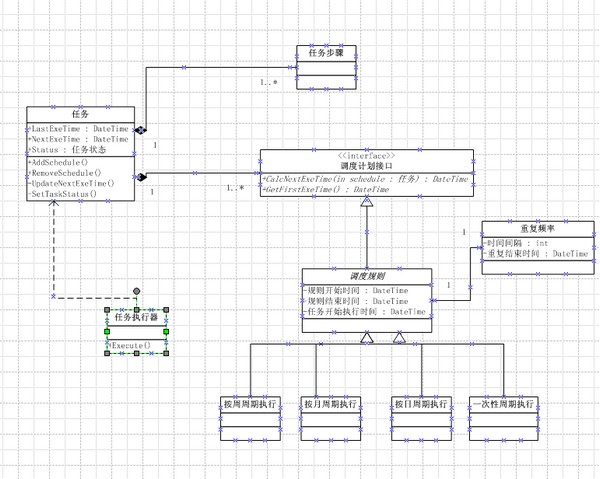Click the green left-middle handle of 任务执行器
This screenshot has height=479, width=600.
click(x=107, y=331)
